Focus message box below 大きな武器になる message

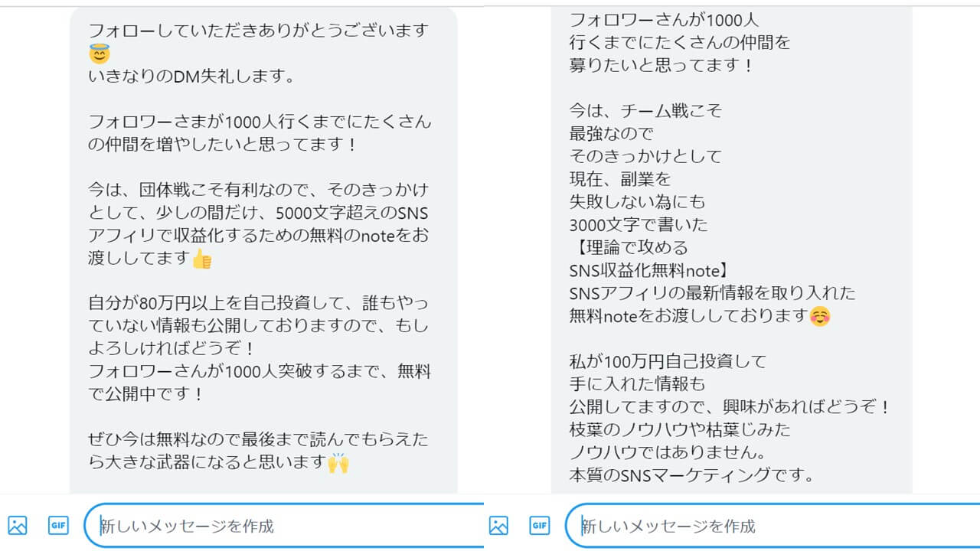[x=284, y=526]
